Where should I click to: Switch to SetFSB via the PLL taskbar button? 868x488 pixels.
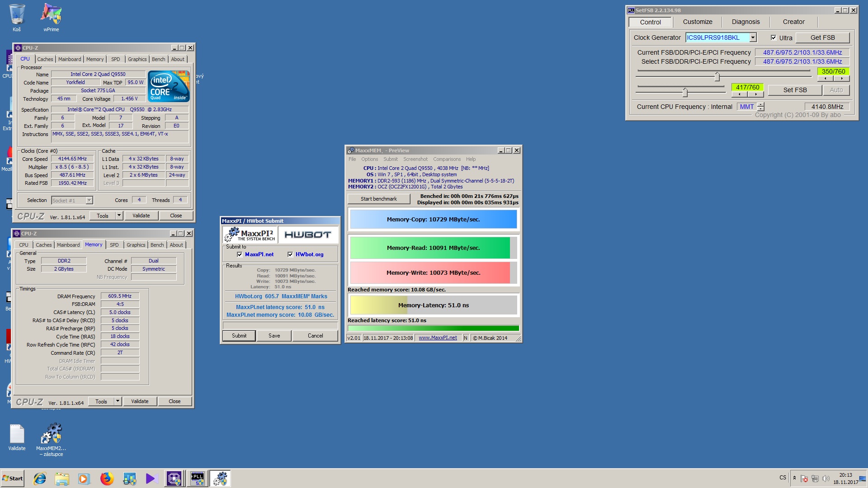point(197,479)
